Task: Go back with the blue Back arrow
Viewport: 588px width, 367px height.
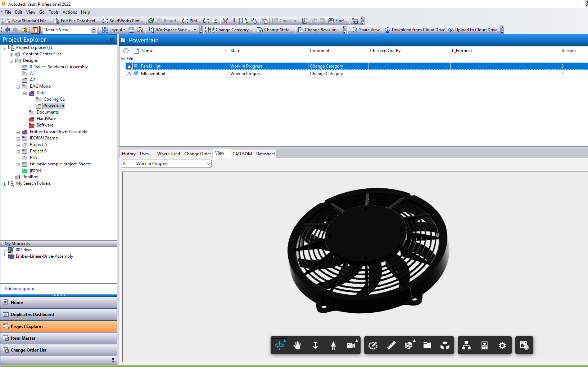Action: tap(7, 30)
